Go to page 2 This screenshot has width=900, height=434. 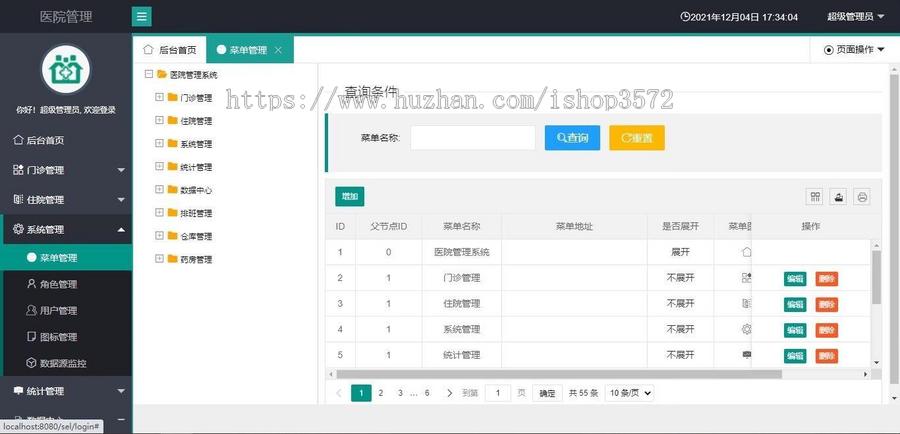(380, 393)
